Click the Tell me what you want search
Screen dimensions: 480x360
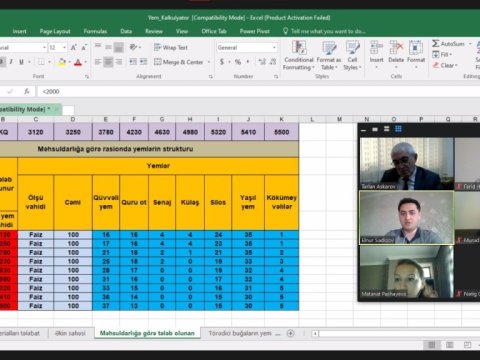pos(325,31)
